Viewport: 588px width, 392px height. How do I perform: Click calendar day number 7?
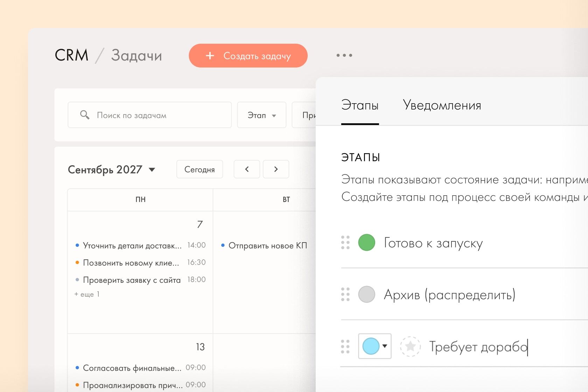[x=200, y=224]
